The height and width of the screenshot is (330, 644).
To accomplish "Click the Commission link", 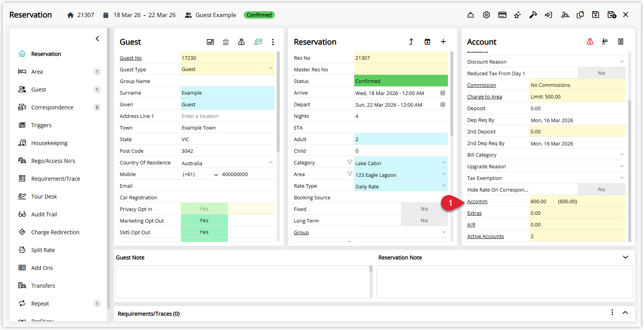I will (x=481, y=85).
